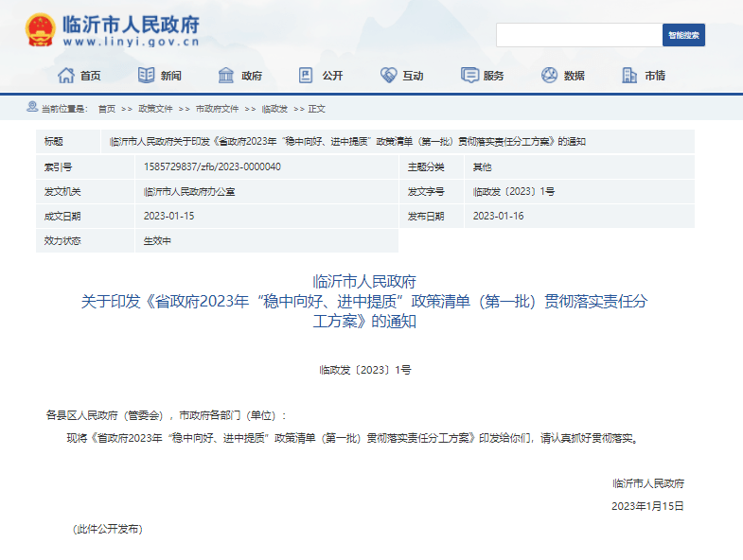
Task: Open the 服务 navigation menu item
Action: 493,76
